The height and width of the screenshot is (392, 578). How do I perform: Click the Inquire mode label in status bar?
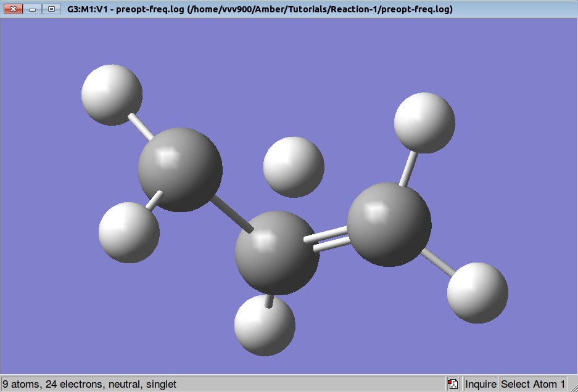481,384
